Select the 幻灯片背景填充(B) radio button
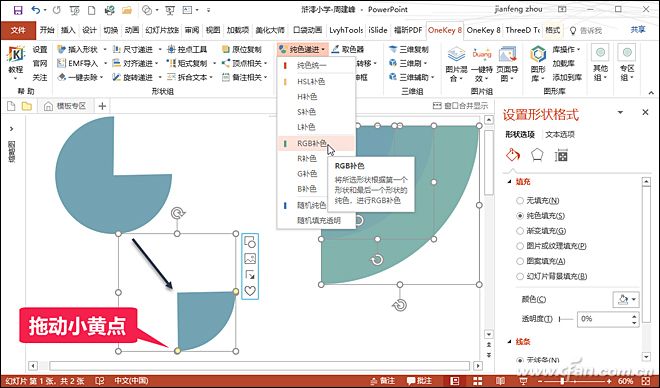This screenshot has height=388, width=660. [520, 276]
